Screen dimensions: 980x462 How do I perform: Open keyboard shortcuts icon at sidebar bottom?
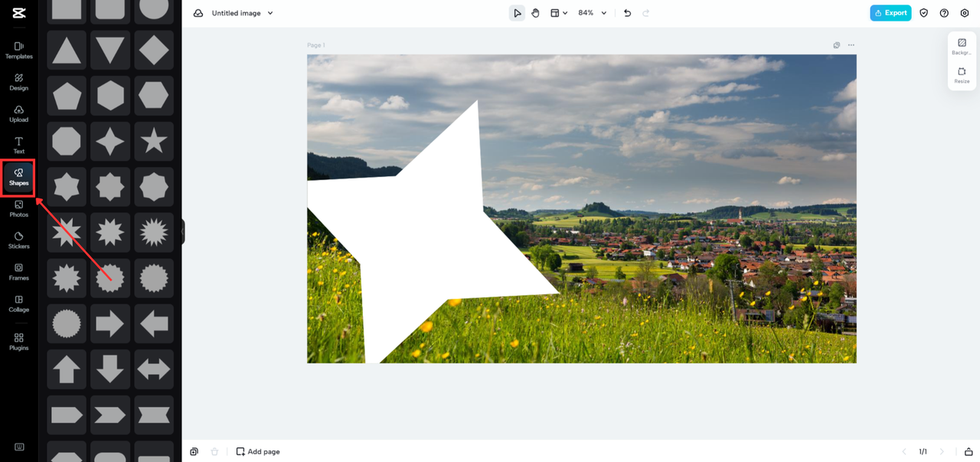click(x=19, y=447)
